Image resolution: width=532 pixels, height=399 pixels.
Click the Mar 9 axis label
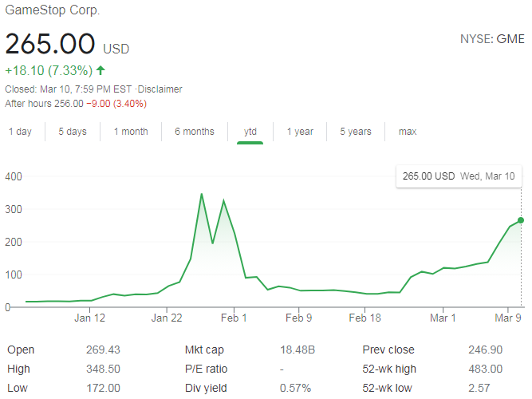tap(508, 318)
